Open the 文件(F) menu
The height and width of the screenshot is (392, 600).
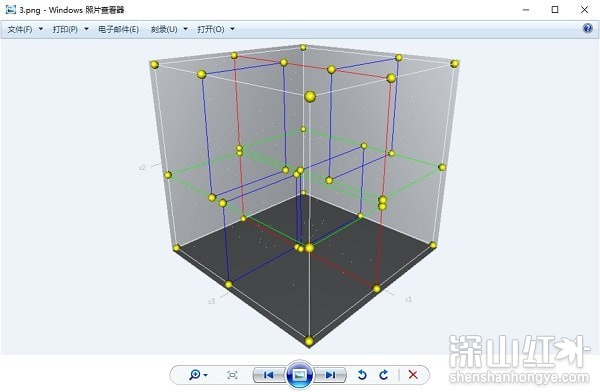[20, 29]
